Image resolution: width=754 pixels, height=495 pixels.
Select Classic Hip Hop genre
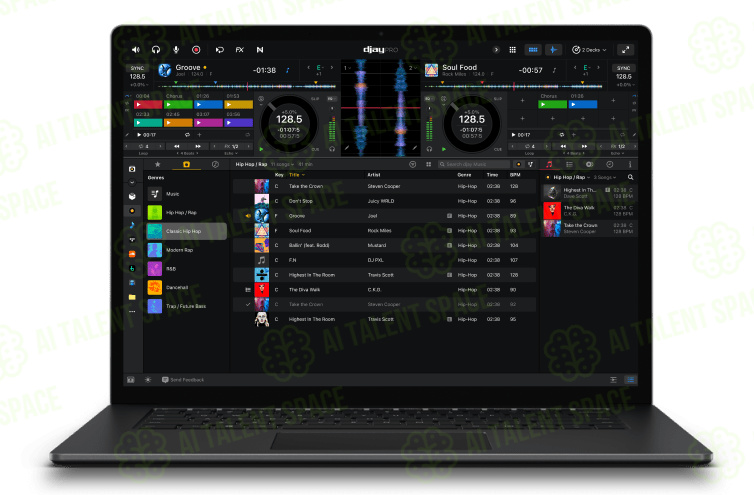(x=187, y=231)
